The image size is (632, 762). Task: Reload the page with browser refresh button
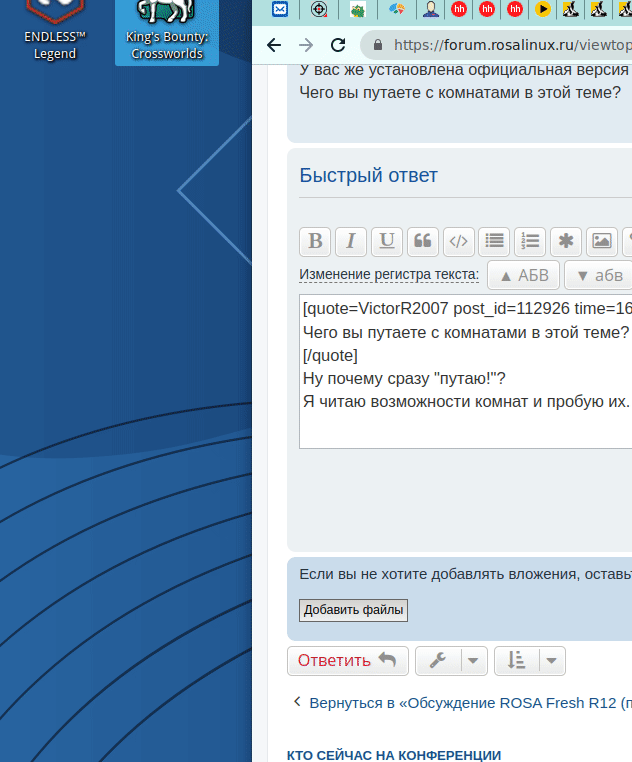click(338, 45)
